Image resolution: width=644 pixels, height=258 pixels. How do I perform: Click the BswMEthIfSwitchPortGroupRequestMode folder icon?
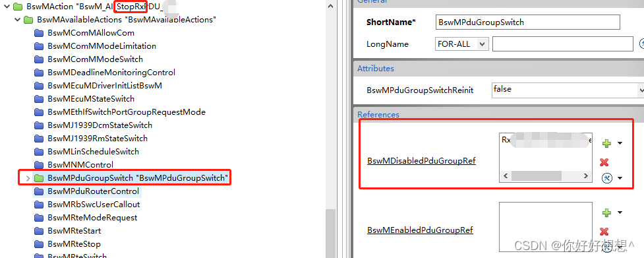(39, 112)
